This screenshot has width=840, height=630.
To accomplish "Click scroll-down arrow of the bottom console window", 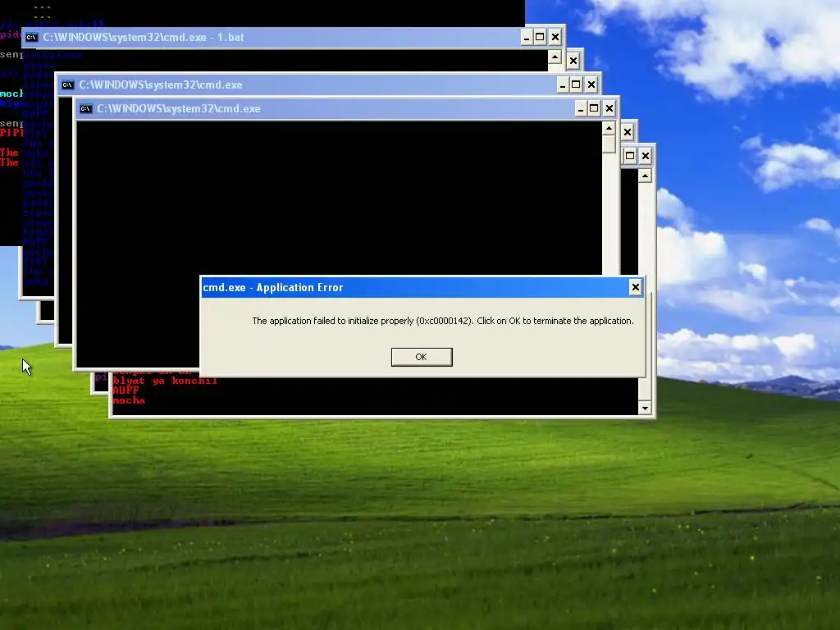I will point(645,409).
